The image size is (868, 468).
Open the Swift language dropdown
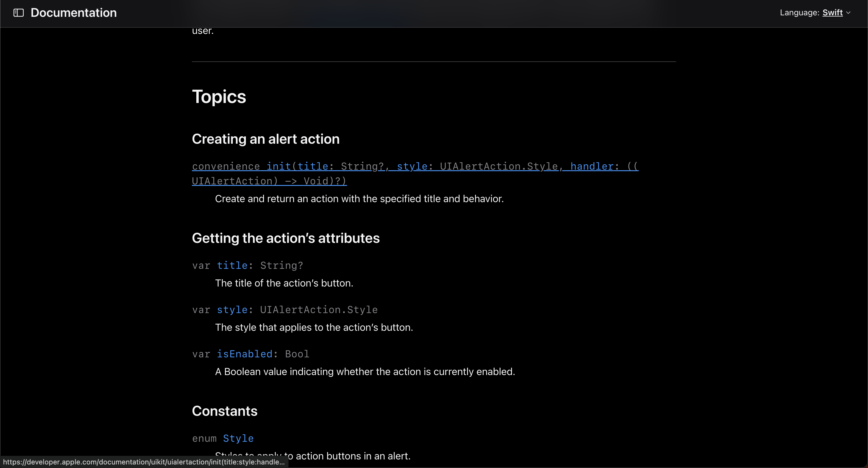(832, 13)
